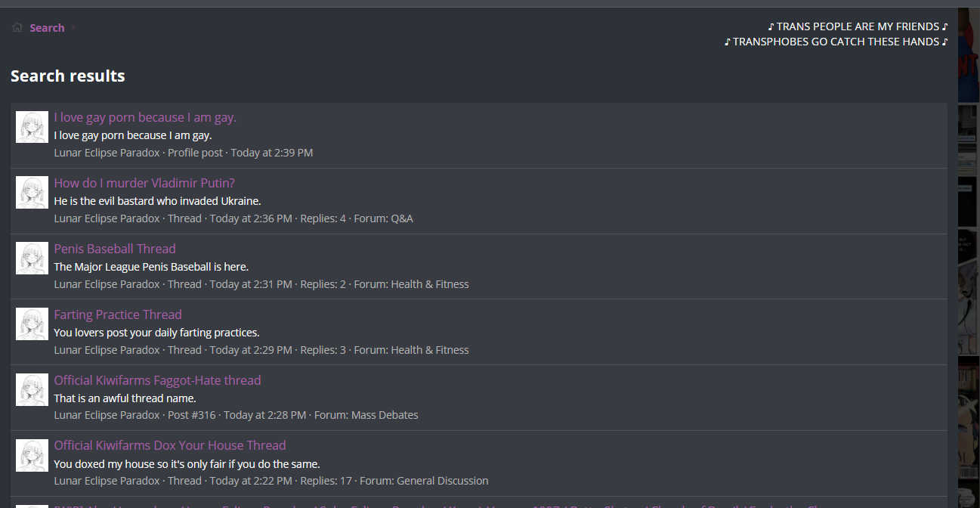980x508 pixels.
Task: Open Lunar Eclipse Paradox in the Replies: 3 row
Action: click(107, 350)
